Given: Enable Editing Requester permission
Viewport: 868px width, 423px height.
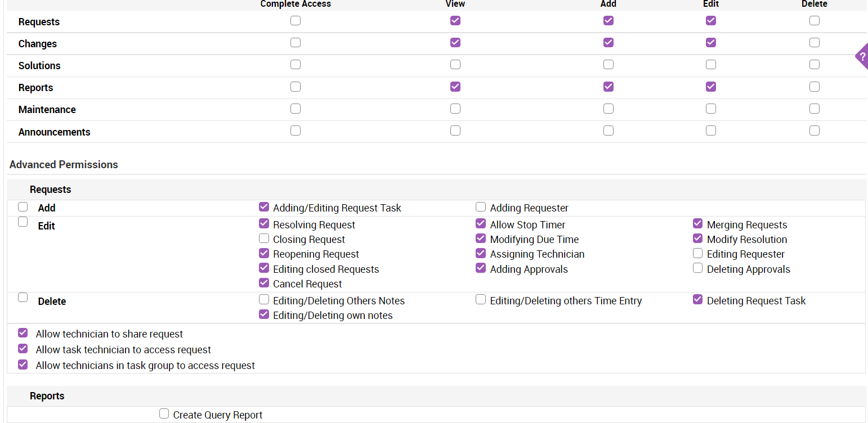Looking at the screenshot, I should (x=698, y=253).
